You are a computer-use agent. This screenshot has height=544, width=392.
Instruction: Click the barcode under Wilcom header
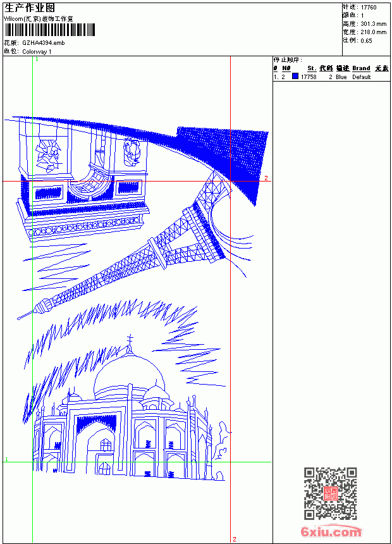click(49, 30)
